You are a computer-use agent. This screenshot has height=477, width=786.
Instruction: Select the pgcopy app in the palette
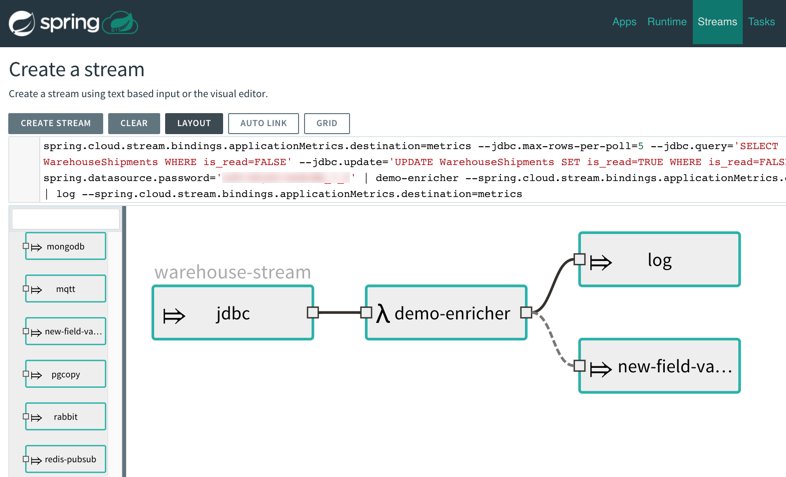tap(66, 374)
